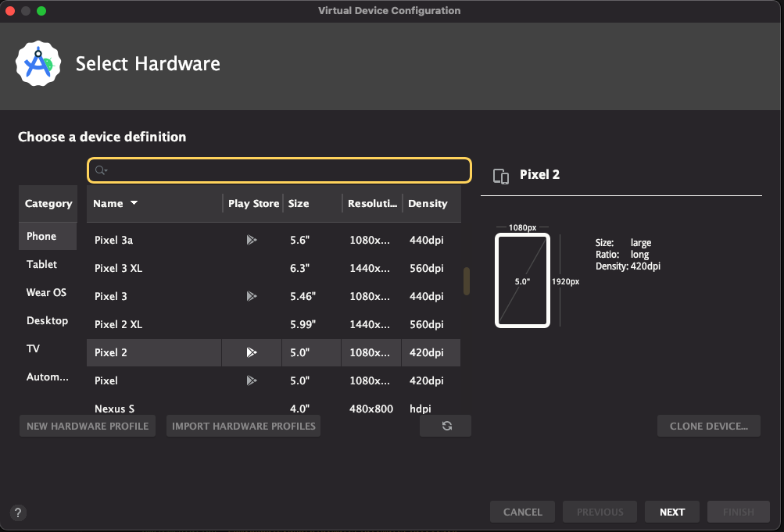The height and width of the screenshot is (532, 784).
Task: Select the TV category
Action: (x=48, y=348)
